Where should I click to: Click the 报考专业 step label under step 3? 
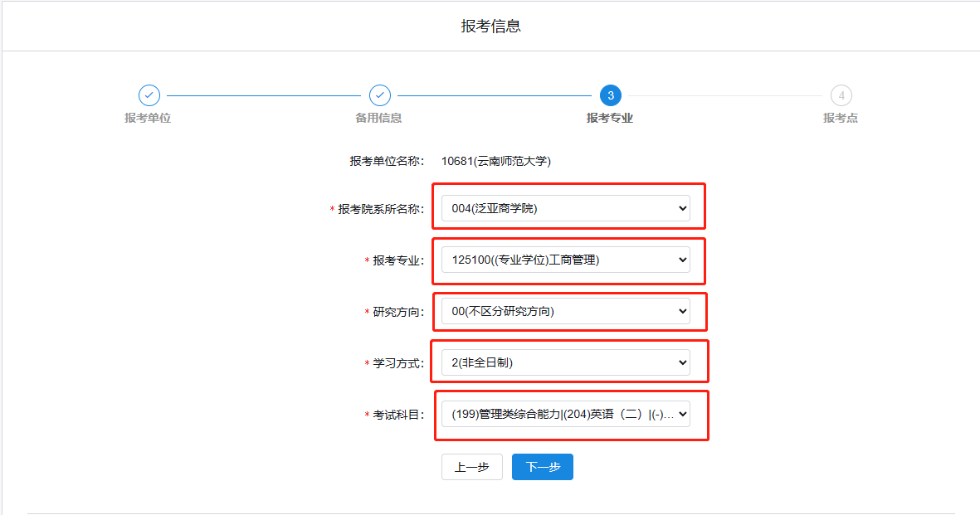tap(609, 118)
